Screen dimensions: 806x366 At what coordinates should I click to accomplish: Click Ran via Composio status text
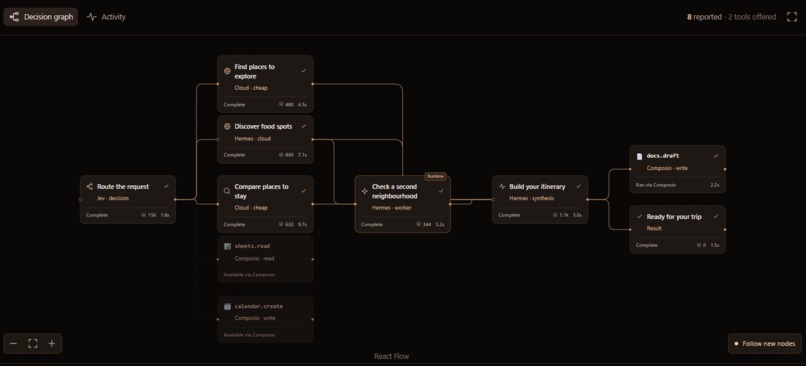pos(656,185)
